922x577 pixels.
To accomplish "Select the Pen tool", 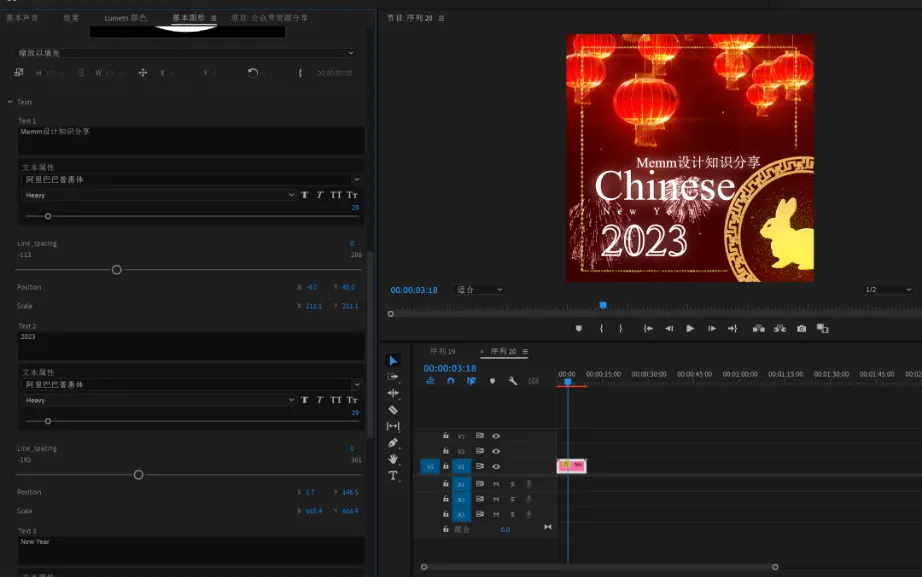I will (393, 442).
